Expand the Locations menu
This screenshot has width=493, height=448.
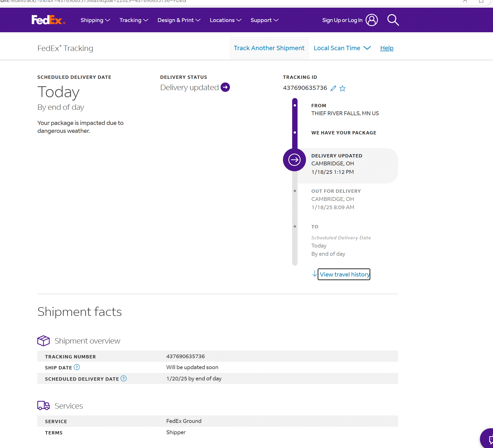[225, 20]
